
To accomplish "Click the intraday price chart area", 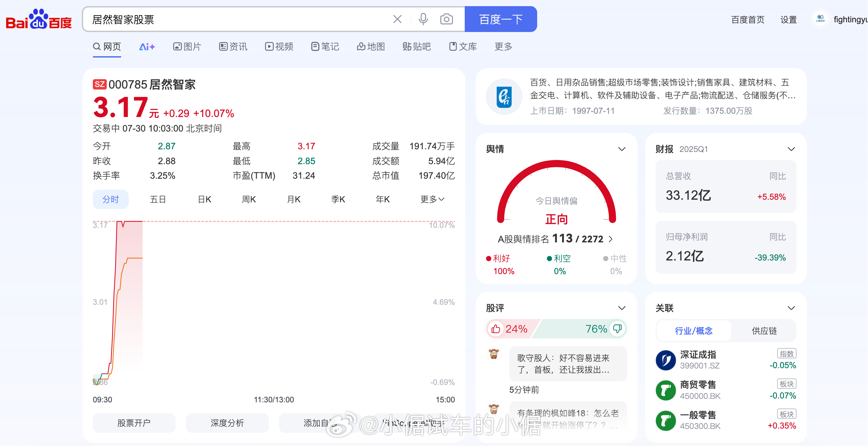I will (x=274, y=303).
